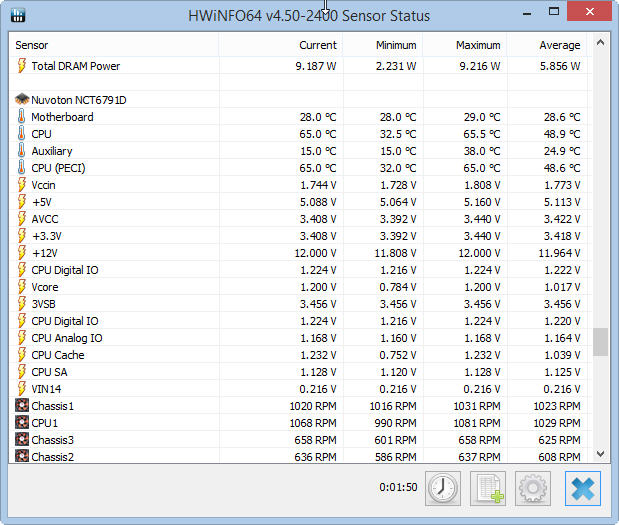Click the CPU SA voltage bolt icon
This screenshot has width=619, height=525.
pos(22,371)
